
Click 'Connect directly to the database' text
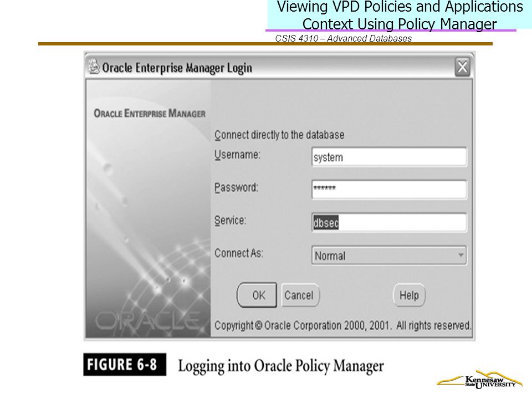(x=279, y=135)
